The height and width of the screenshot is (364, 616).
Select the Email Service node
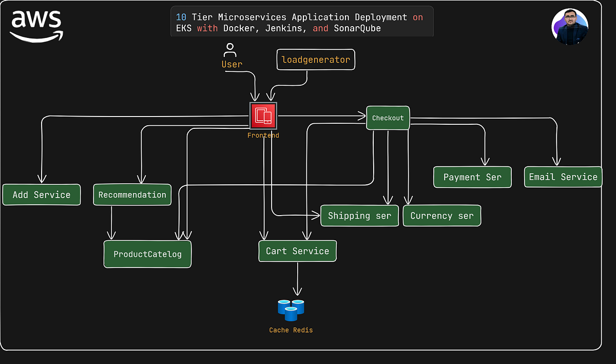[563, 177]
